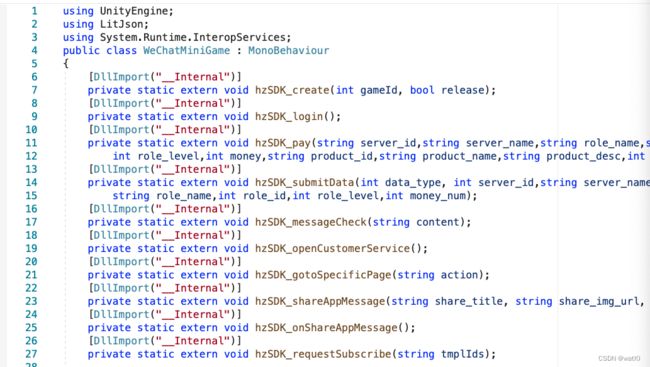Screen dimensions: 650x367
Task: Click the hzSDK_onShareAppMessage method name
Action: pos(326,328)
